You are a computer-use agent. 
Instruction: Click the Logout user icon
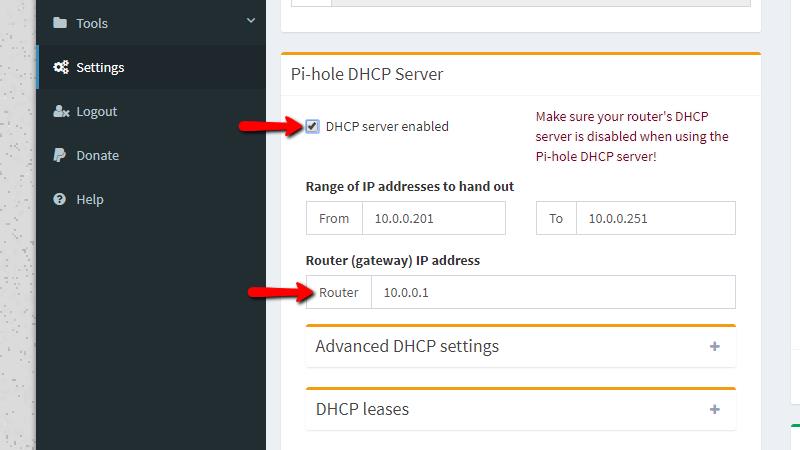tap(61, 111)
